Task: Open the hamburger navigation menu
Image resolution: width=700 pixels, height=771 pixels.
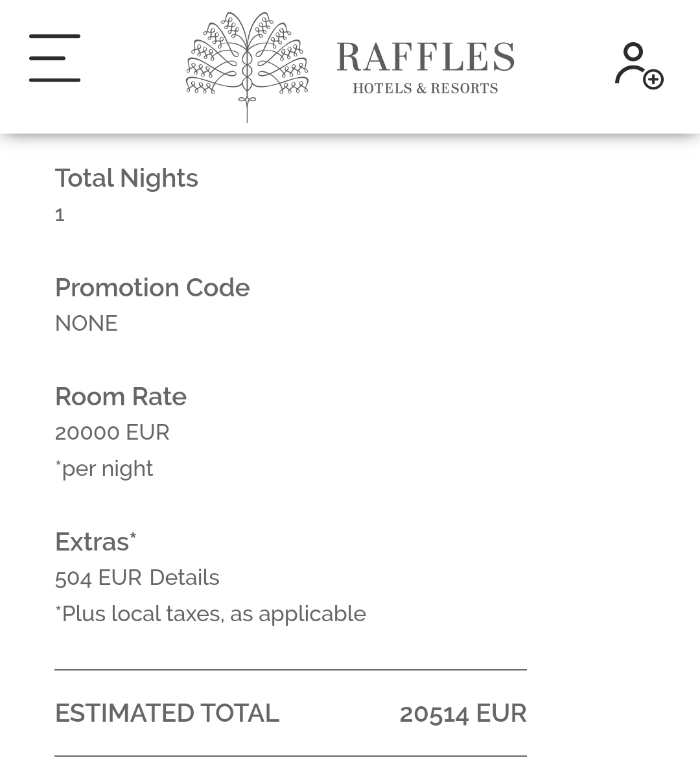Action: point(54,58)
